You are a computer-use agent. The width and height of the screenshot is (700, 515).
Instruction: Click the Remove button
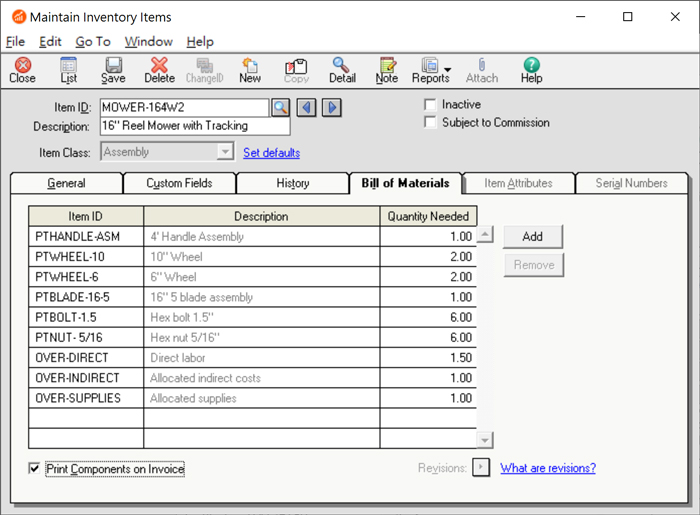click(x=533, y=265)
